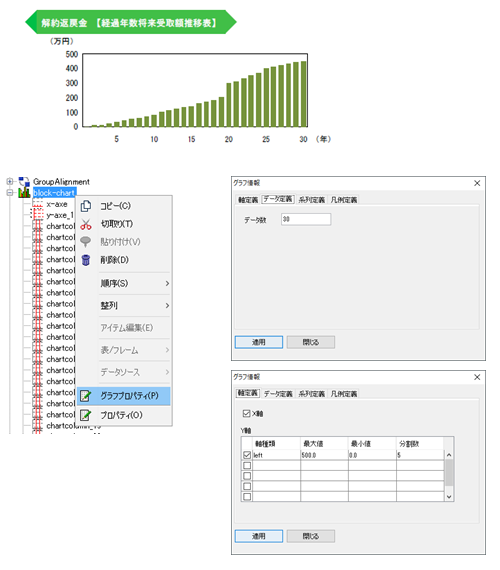Click the Y axis table scrollbar down arrow
The height and width of the screenshot is (570, 500).
(449, 497)
